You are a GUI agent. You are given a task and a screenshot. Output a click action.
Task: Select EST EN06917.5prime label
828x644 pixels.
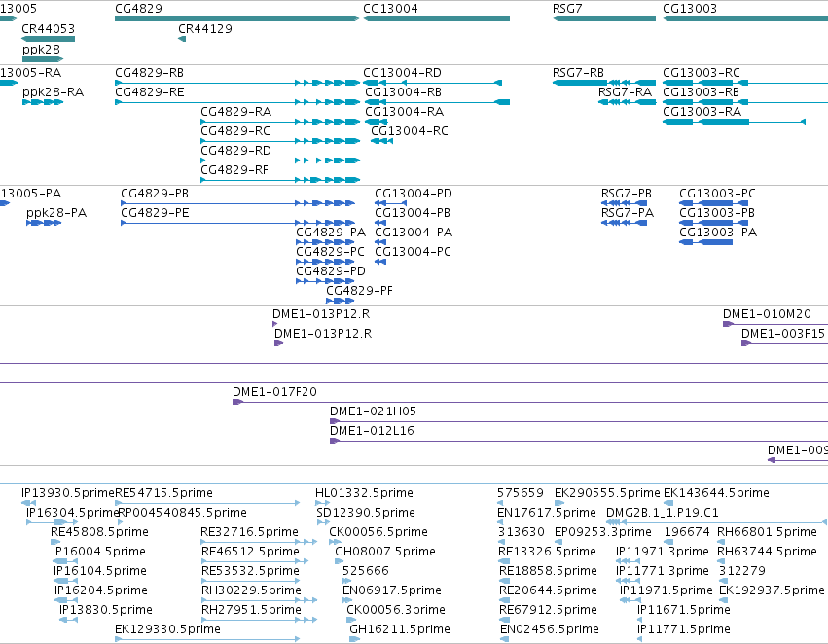[x=392, y=590]
